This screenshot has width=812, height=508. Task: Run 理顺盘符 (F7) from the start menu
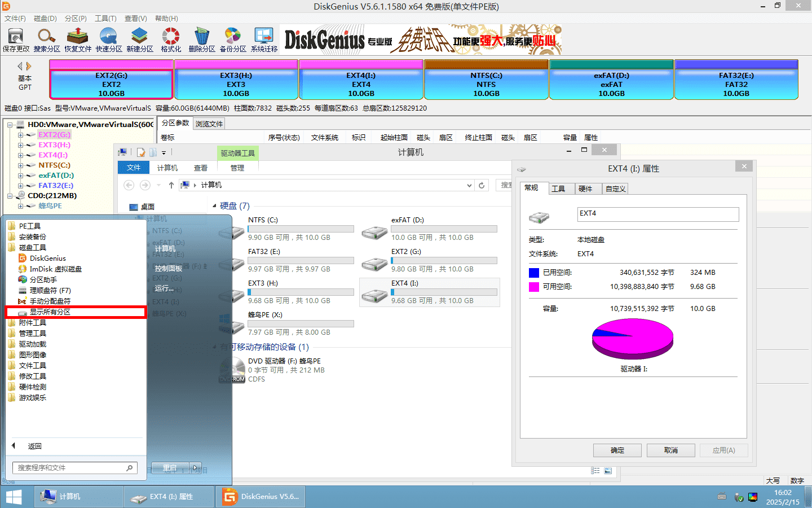point(45,290)
